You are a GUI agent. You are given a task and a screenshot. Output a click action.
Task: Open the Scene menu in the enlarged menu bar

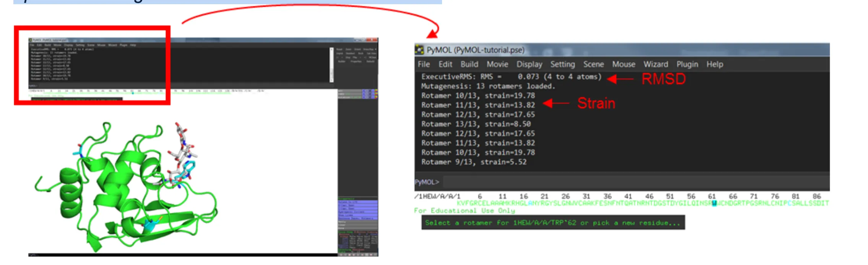[593, 64]
